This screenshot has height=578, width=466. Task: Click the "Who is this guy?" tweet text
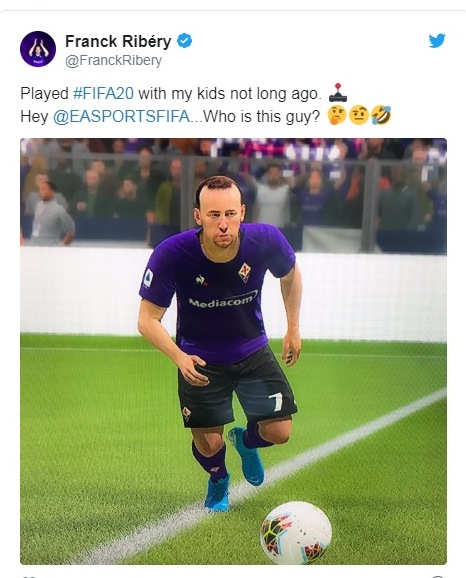(x=262, y=116)
